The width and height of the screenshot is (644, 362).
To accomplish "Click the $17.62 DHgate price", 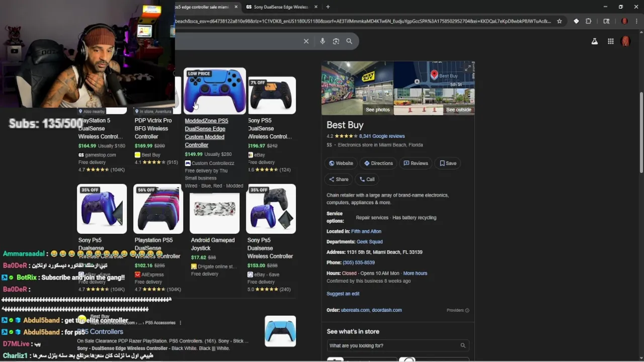I will [x=199, y=257].
